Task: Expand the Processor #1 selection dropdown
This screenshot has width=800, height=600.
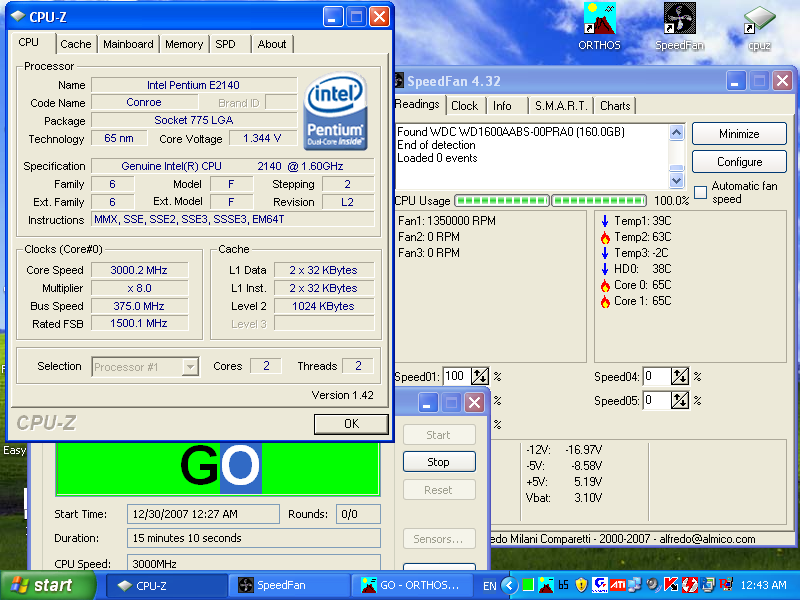Action: click(190, 367)
